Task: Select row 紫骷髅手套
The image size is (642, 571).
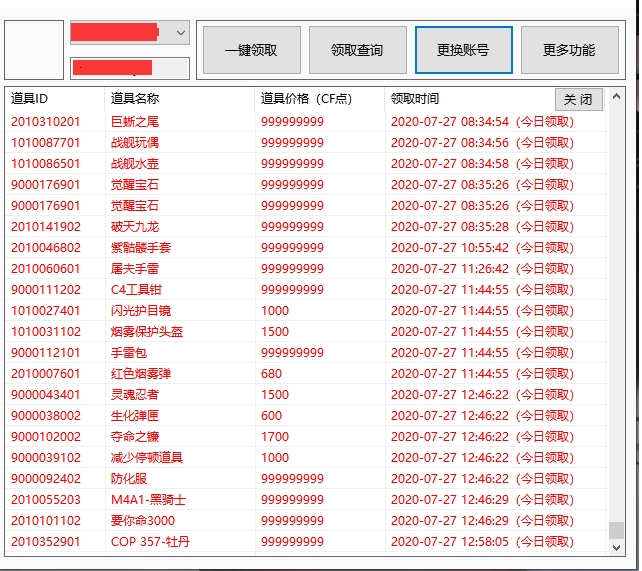Action: tap(305, 248)
